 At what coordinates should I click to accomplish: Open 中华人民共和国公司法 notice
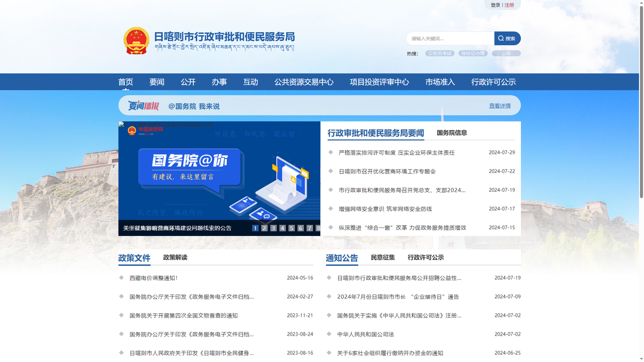(x=365, y=334)
